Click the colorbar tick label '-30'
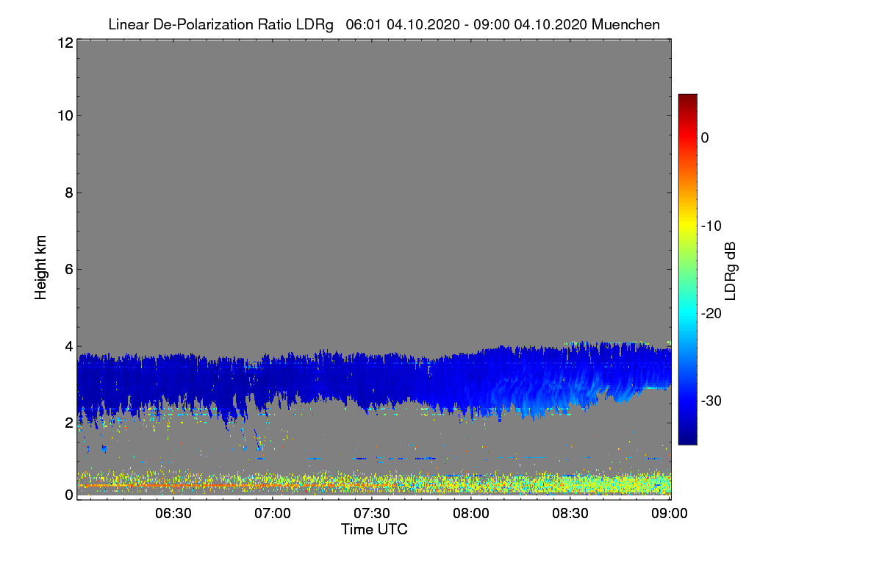 pyautogui.click(x=711, y=401)
